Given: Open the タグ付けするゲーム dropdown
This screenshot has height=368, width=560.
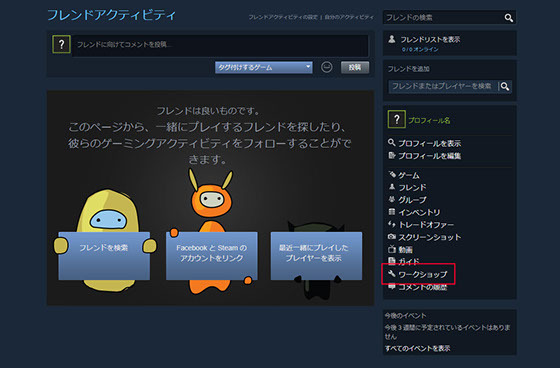Looking at the screenshot, I should tap(264, 67).
